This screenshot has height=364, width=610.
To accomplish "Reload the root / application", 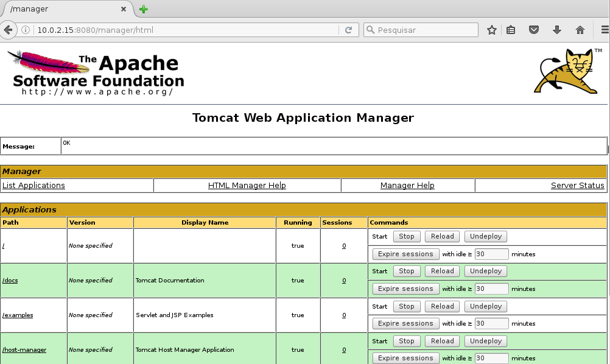I will [443, 236].
